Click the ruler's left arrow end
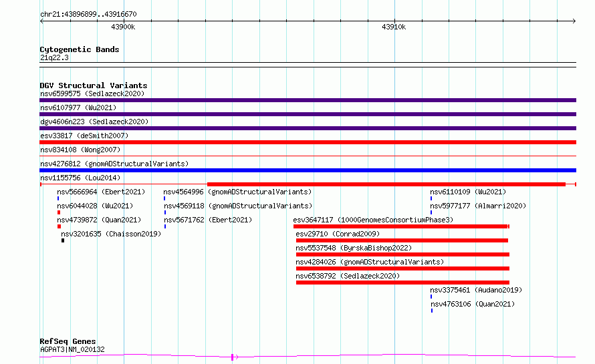 pyautogui.click(x=41, y=21)
